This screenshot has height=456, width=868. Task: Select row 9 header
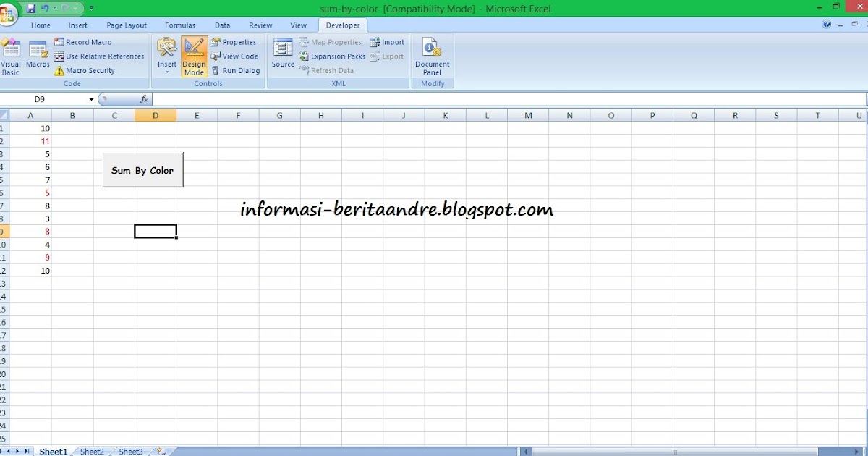[4, 232]
